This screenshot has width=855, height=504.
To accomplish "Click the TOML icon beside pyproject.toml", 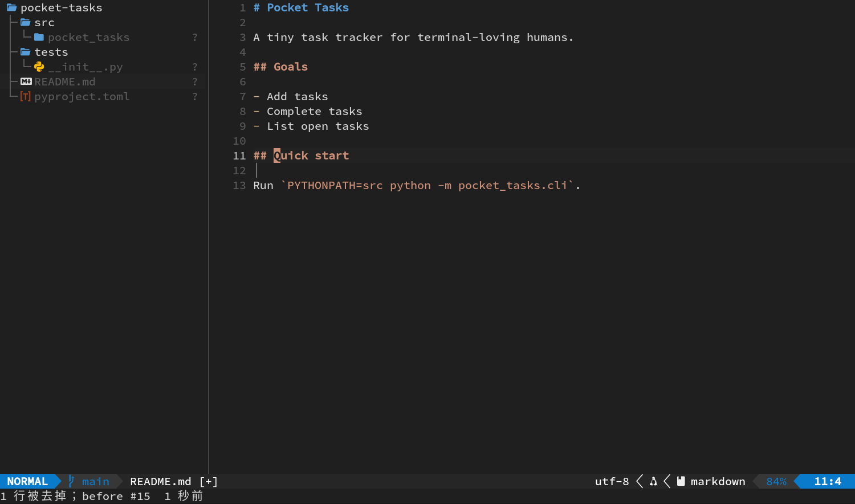I will 26,97.
